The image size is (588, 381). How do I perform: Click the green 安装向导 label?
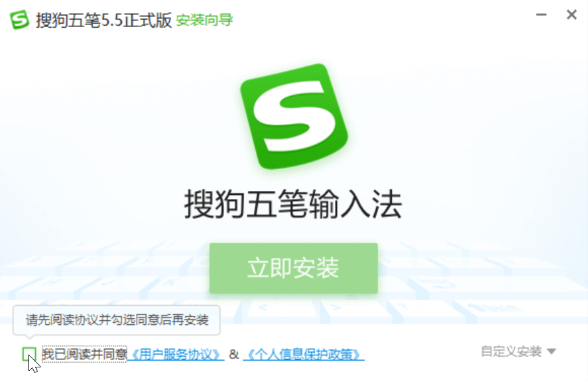click(x=204, y=20)
